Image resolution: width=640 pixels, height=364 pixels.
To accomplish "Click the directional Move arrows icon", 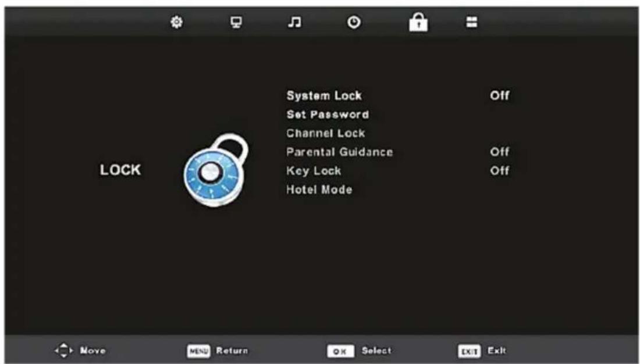I will coord(63,351).
